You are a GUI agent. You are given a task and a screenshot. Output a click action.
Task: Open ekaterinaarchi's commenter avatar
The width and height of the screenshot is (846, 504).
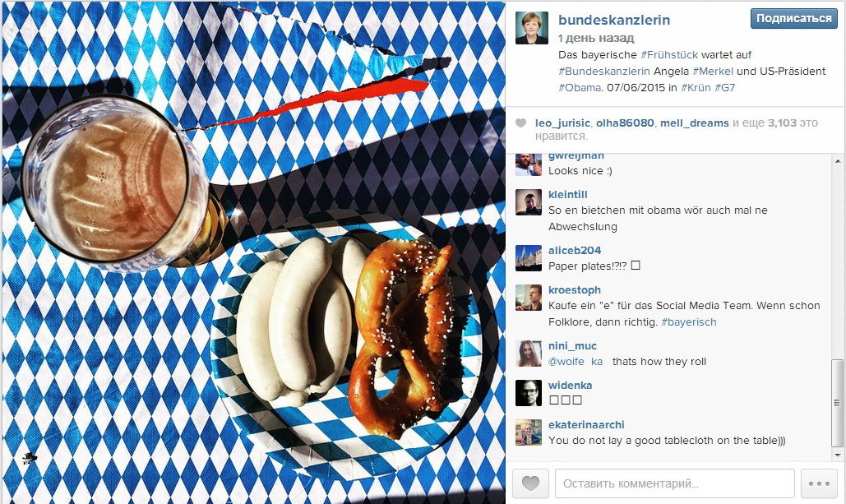click(529, 432)
